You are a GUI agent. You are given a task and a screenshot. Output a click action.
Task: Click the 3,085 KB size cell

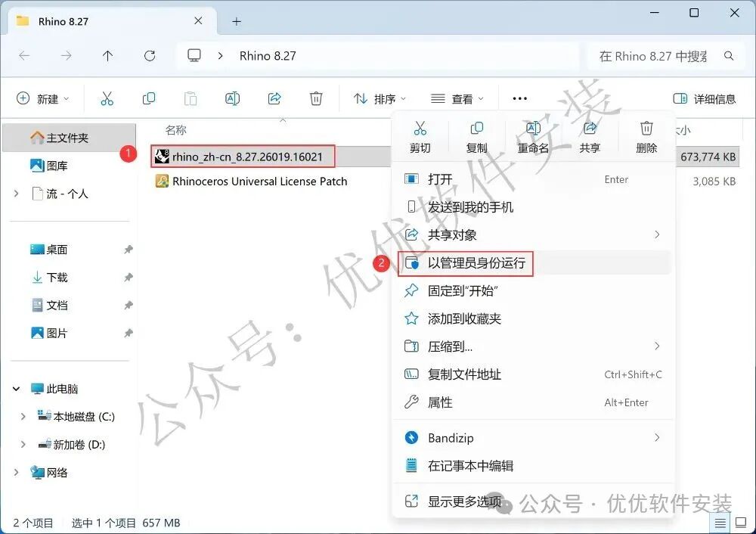click(x=714, y=182)
